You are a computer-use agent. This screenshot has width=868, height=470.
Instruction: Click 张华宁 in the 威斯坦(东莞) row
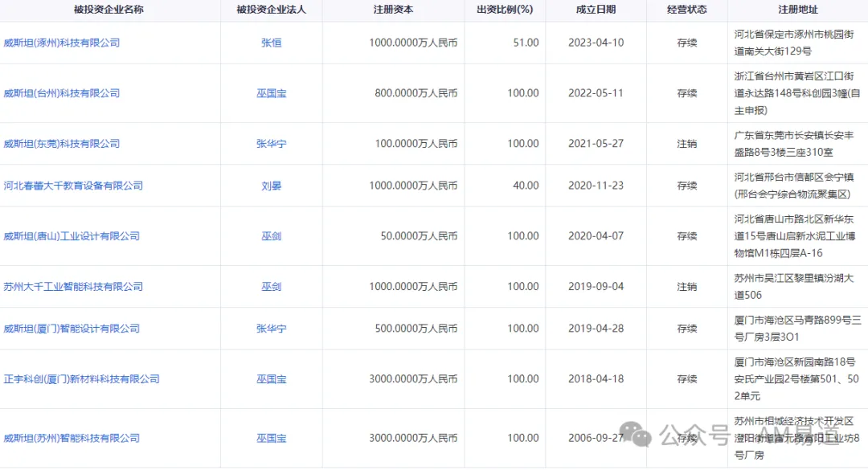click(272, 143)
